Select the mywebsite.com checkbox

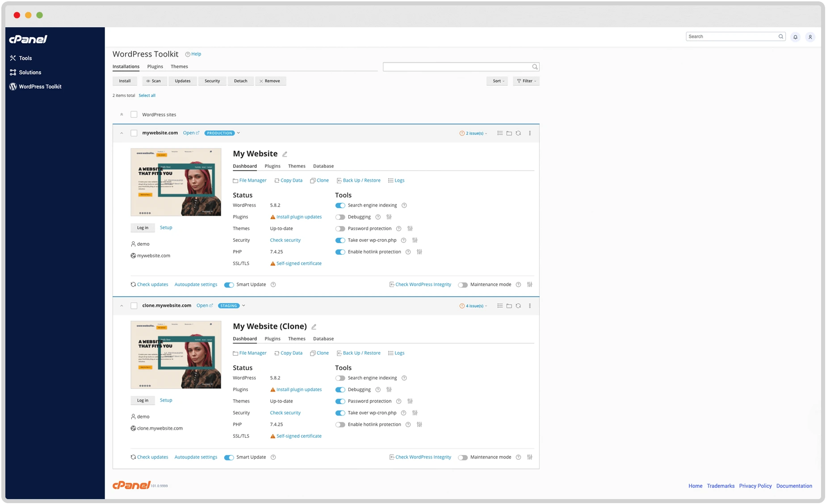(x=134, y=133)
